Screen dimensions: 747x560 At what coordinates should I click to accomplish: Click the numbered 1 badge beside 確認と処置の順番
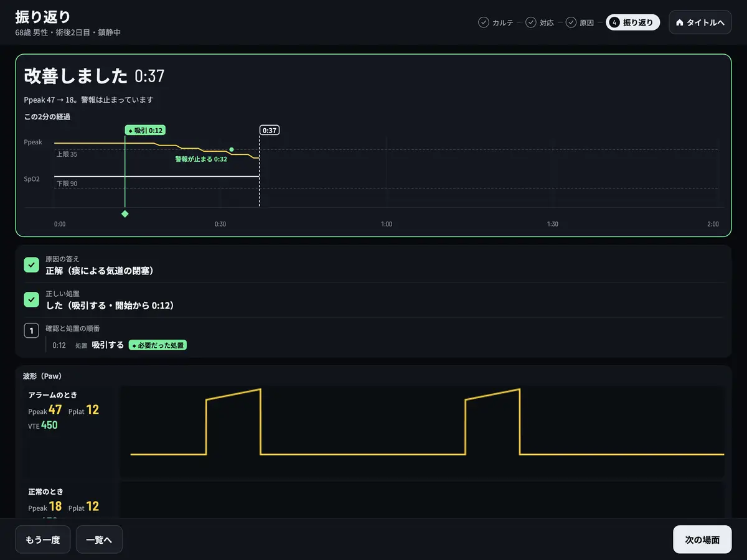31,330
